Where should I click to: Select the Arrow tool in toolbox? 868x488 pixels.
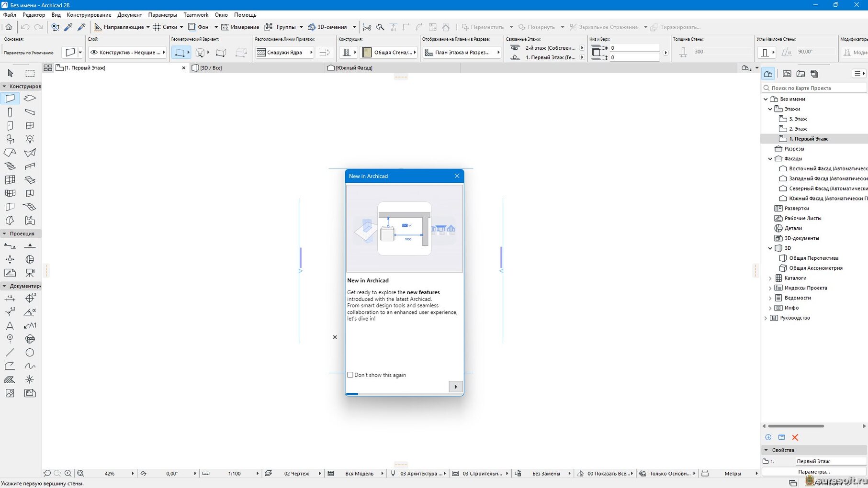pyautogui.click(x=10, y=73)
